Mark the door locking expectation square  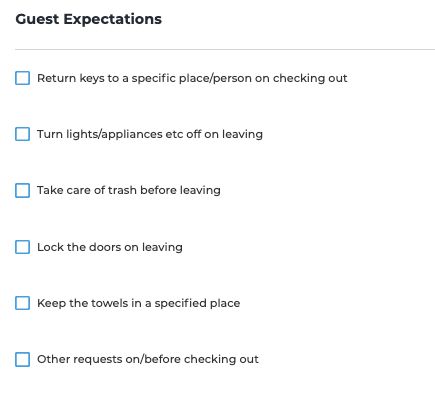pos(22,247)
